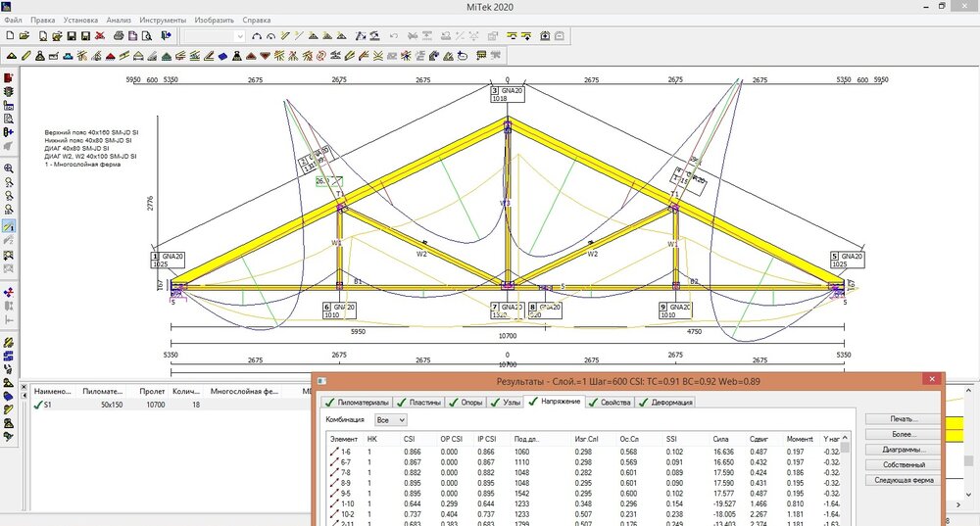Switch to the Деформация tab

pos(664,402)
